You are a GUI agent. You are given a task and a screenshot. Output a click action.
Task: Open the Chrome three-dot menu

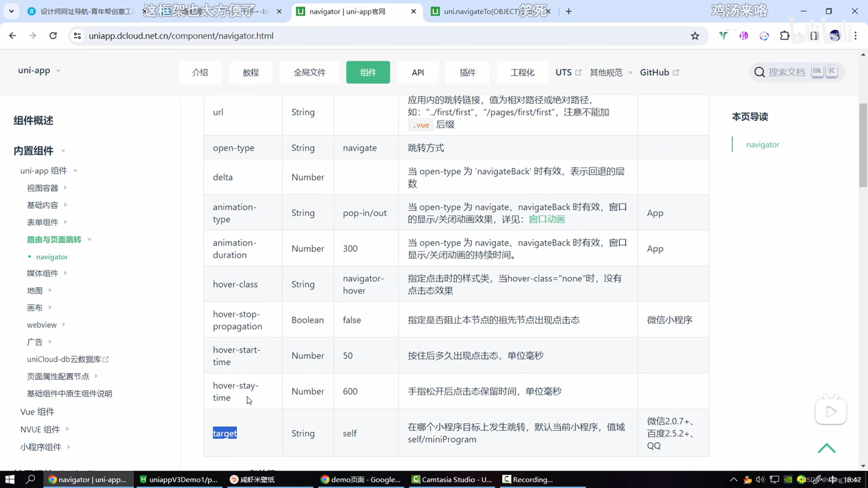(855, 36)
